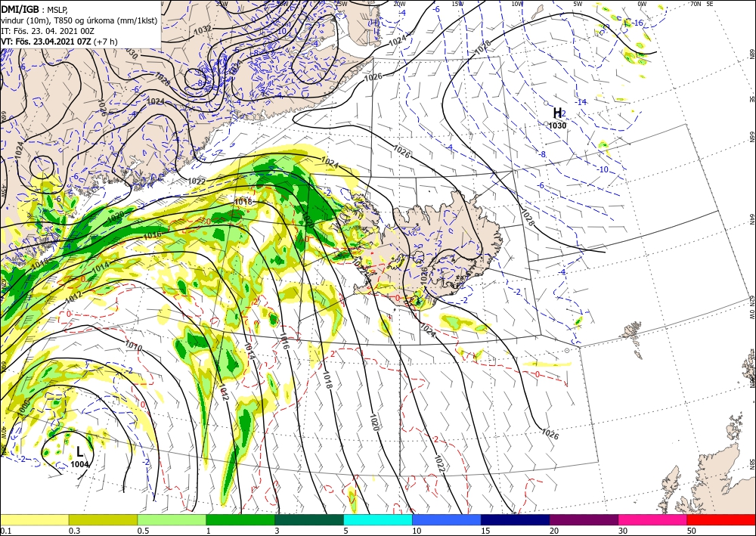Click the 1026 isobar label nearest Scotland
756x536 pixels.
(550, 434)
